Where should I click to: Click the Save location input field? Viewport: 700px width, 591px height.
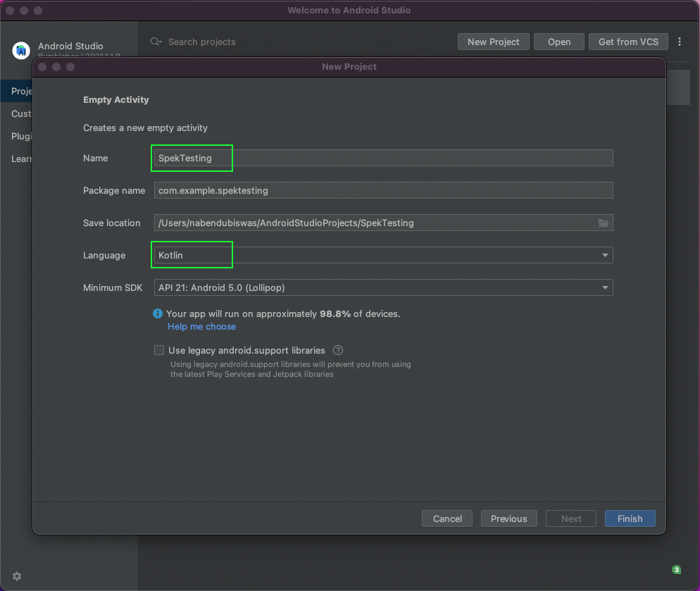pos(384,223)
